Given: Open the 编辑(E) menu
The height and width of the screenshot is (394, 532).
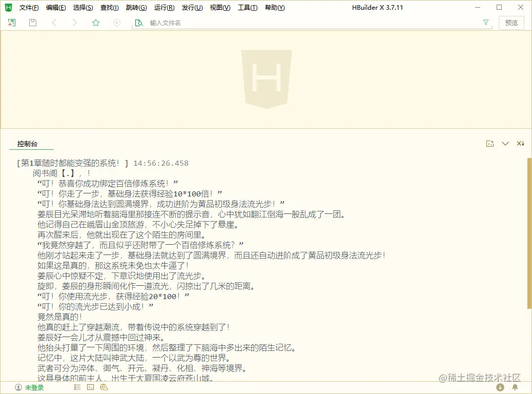Looking at the screenshot, I should (x=56, y=8).
